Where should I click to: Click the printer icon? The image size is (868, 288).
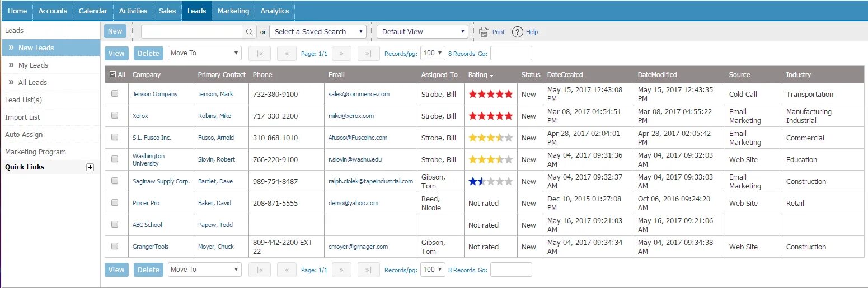point(484,32)
